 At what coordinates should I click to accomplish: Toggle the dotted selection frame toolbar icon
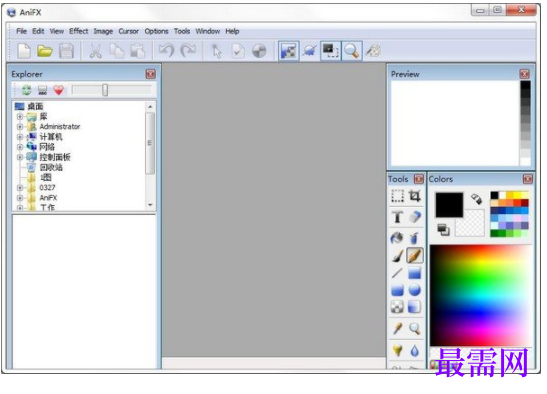click(x=331, y=51)
